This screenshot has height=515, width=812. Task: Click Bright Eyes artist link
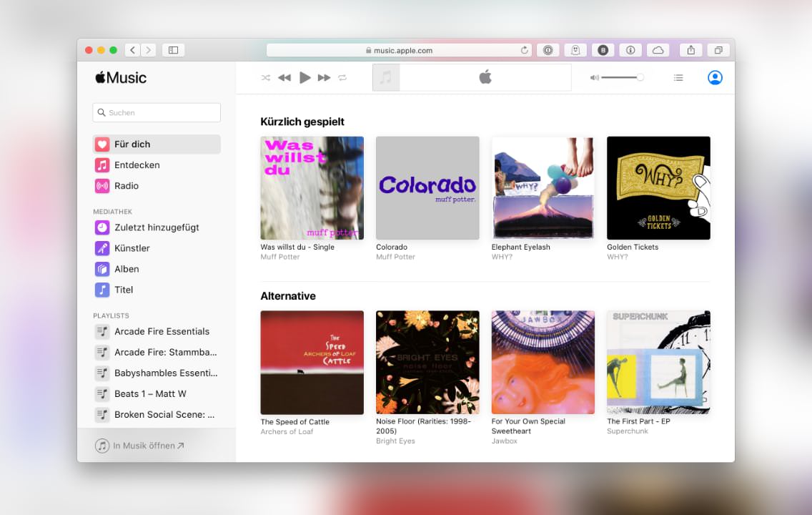pos(396,441)
